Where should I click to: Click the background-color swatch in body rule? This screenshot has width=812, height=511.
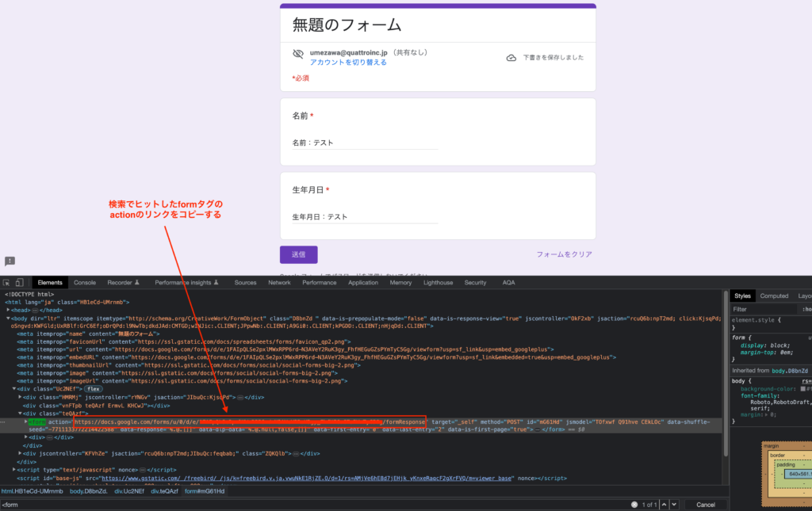802,389
